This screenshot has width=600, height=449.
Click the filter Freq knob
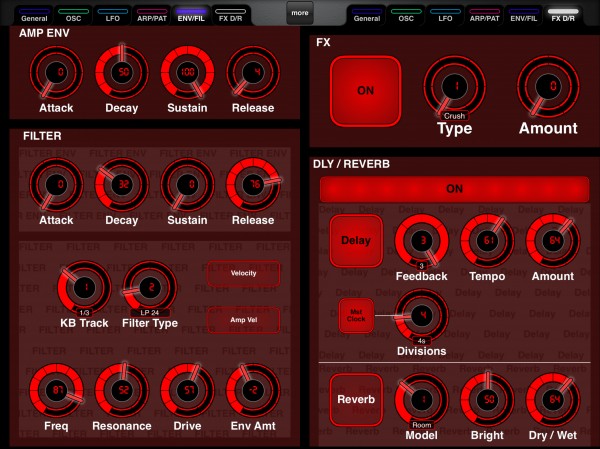(x=56, y=390)
